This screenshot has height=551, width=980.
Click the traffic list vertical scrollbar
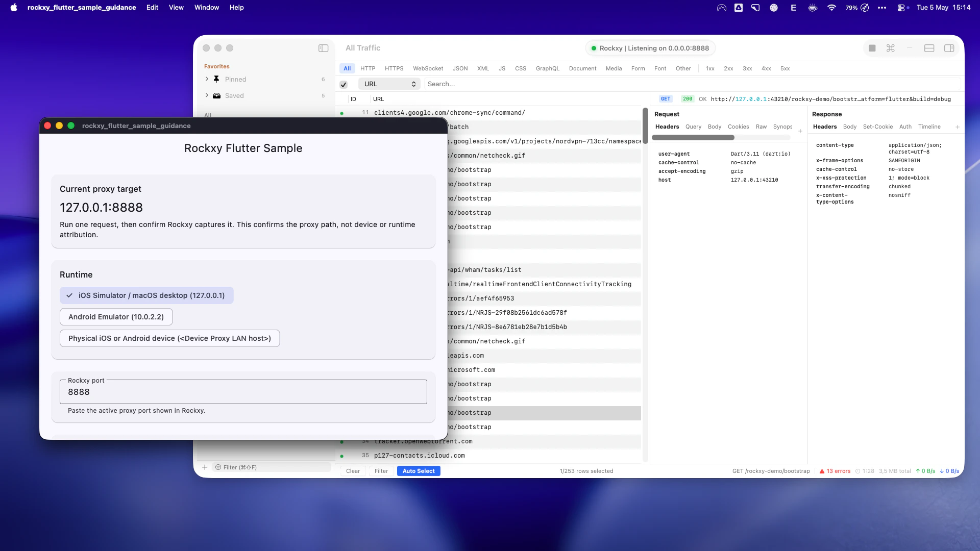pos(645,126)
